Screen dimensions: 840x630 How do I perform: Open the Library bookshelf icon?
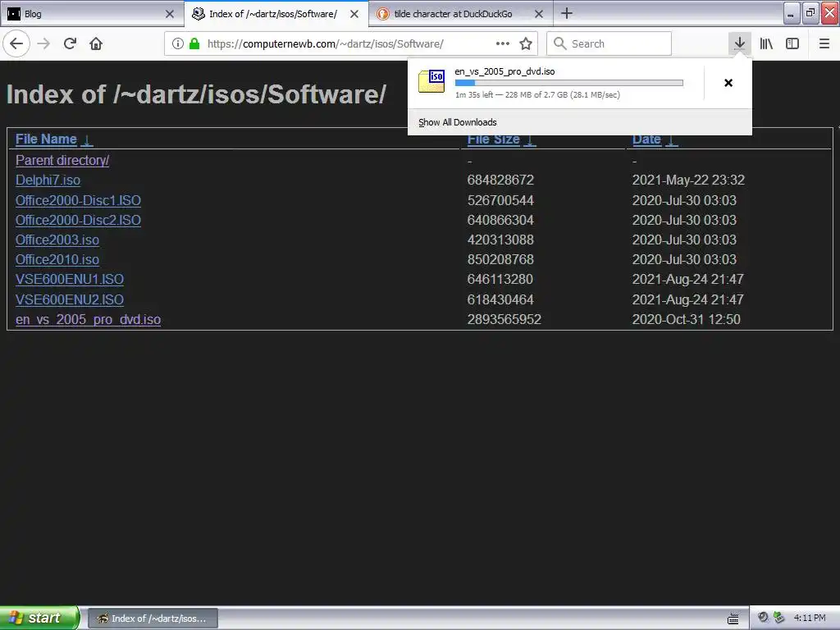(x=766, y=43)
